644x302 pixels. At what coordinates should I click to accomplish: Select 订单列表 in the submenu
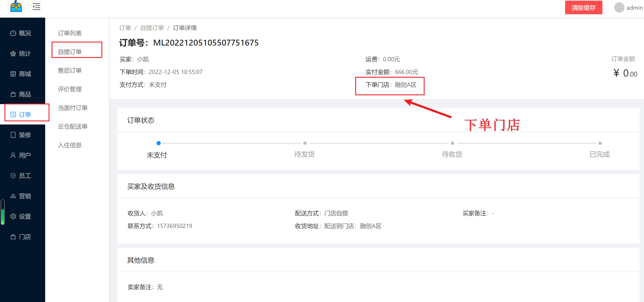[70, 33]
